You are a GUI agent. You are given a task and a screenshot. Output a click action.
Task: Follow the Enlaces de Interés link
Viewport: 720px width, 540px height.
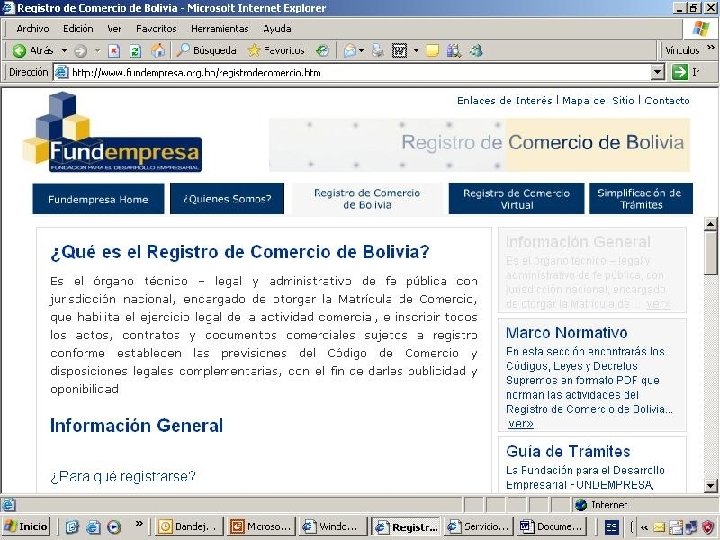click(504, 101)
